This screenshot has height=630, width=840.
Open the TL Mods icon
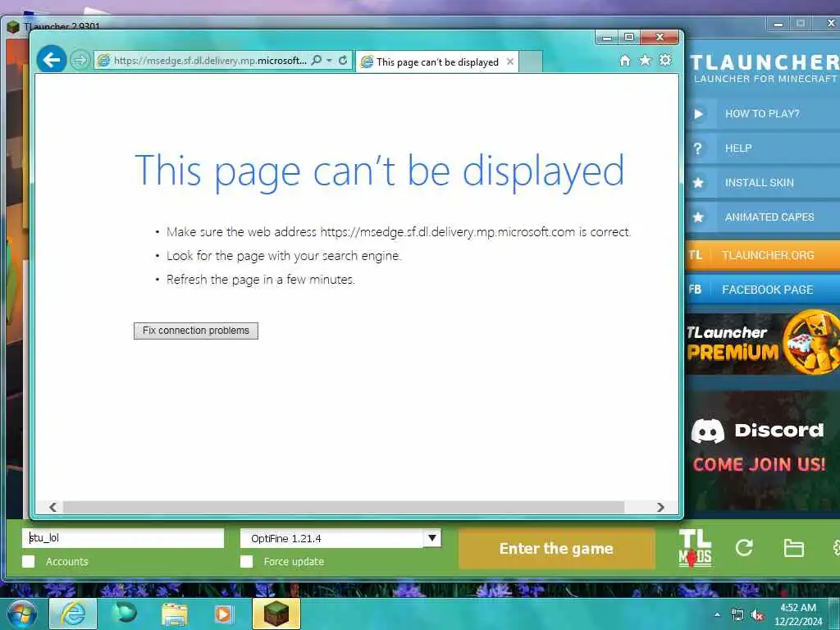(x=695, y=548)
